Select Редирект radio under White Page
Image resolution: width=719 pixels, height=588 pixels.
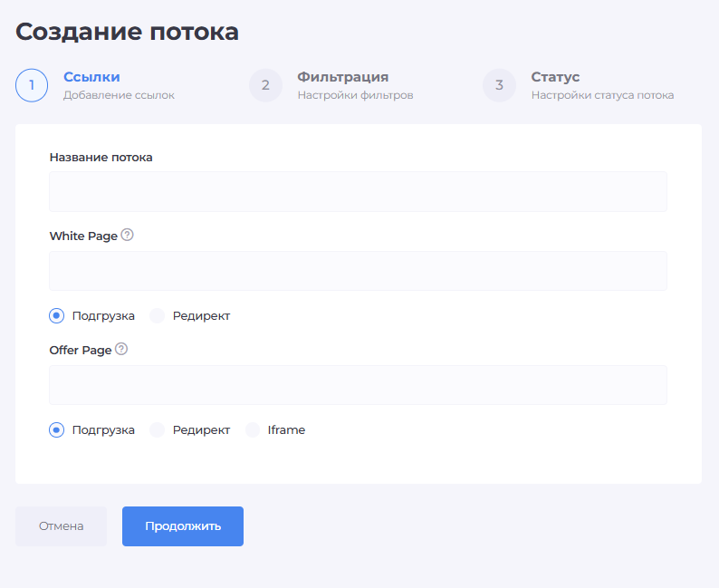pos(157,315)
